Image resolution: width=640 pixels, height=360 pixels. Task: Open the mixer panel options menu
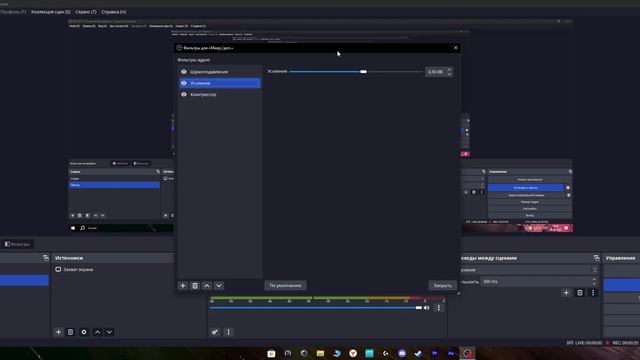[x=228, y=332]
